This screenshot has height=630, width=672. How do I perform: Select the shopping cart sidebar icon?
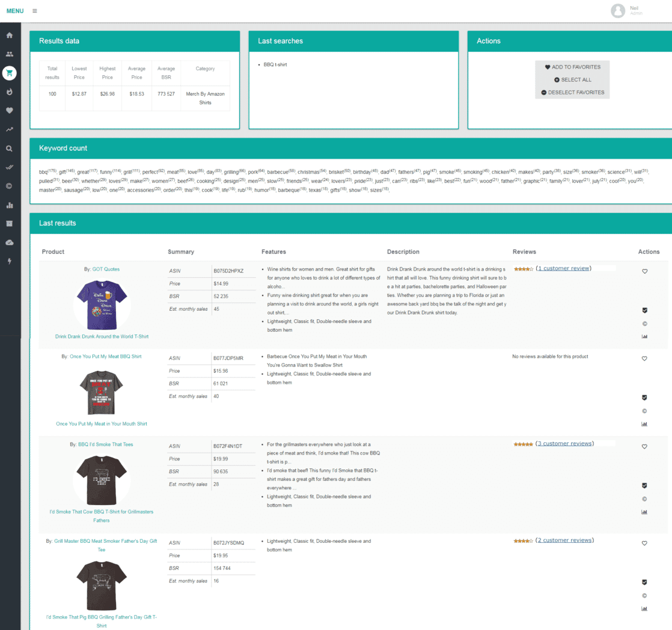(x=10, y=73)
